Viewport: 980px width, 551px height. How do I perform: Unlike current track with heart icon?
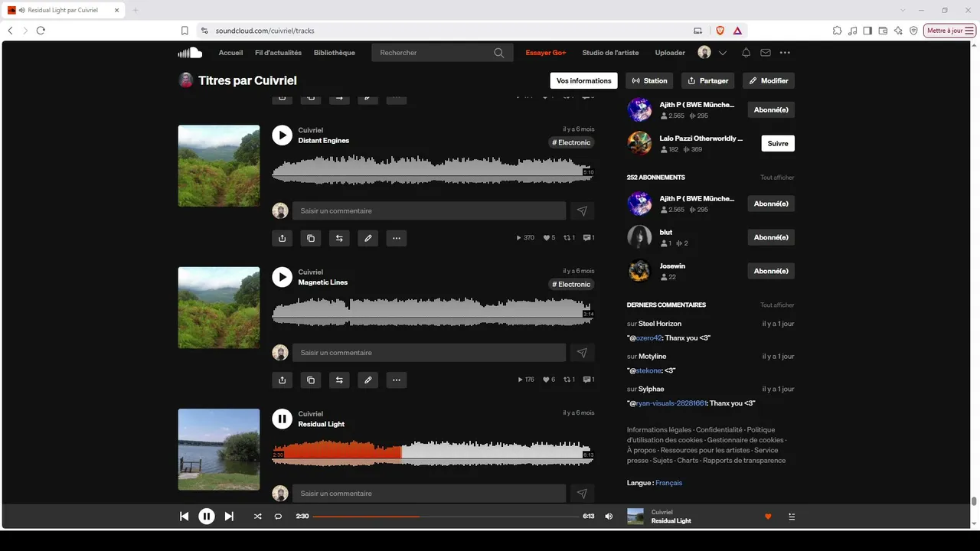[x=768, y=517]
